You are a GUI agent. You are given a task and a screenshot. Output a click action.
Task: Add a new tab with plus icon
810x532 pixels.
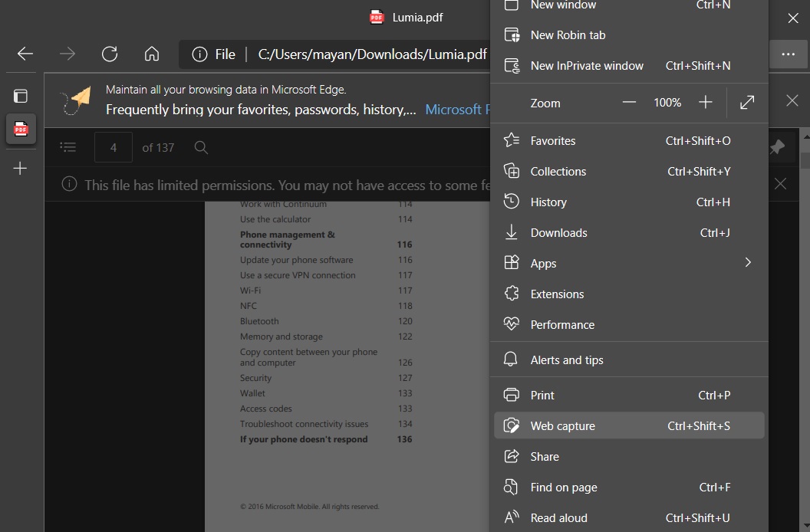(x=21, y=168)
